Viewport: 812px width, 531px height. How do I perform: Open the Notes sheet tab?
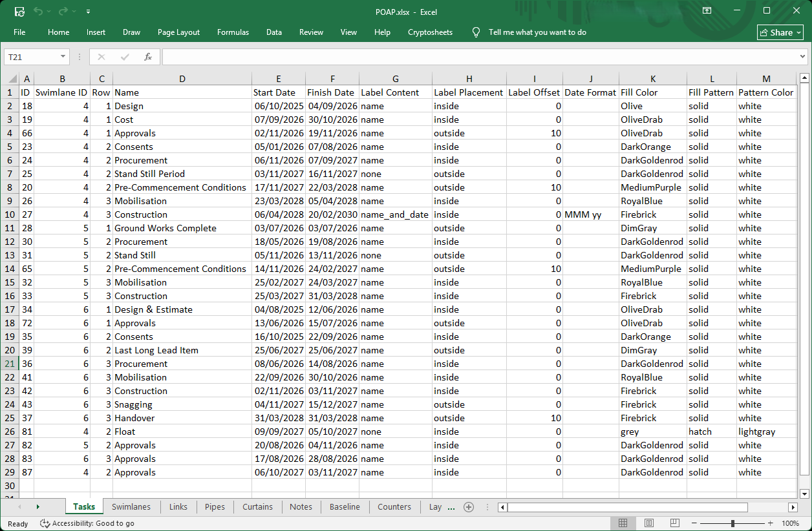point(301,506)
